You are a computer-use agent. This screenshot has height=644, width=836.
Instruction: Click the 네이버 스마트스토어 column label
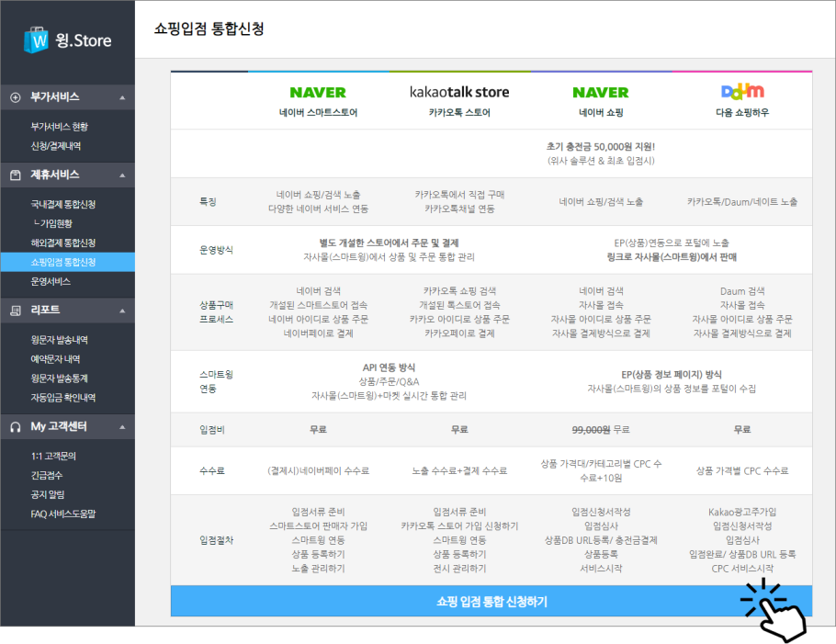pyautogui.click(x=318, y=112)
